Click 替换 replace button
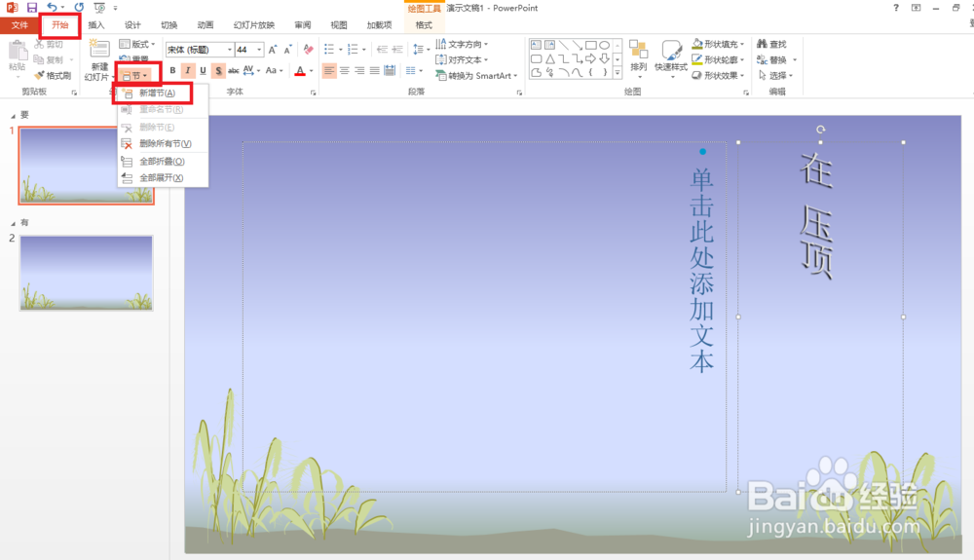The image size is (974, 560). tap(776, 59)
